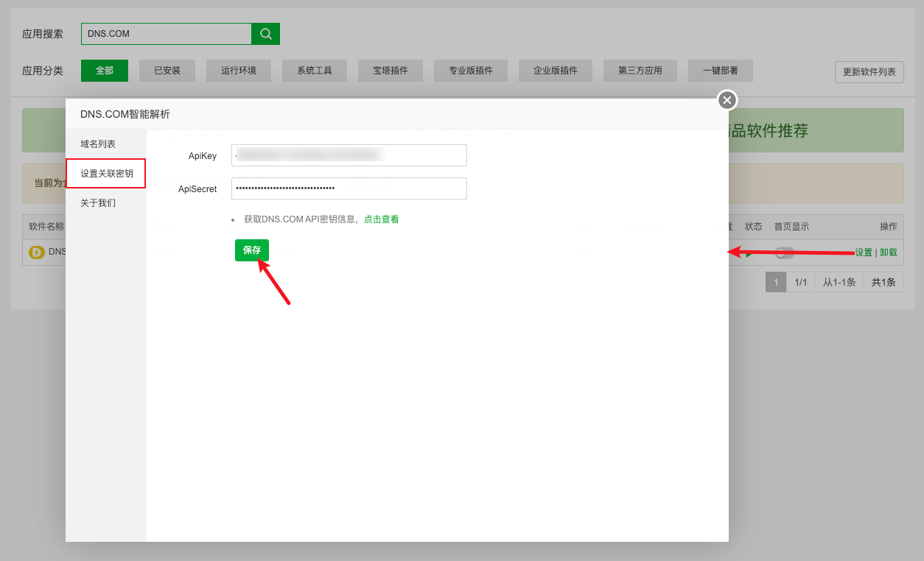Screen dimensions: 924x561
Task: Click the DNS.COM yellow plugin icon
Action: [x=37, y=252]
